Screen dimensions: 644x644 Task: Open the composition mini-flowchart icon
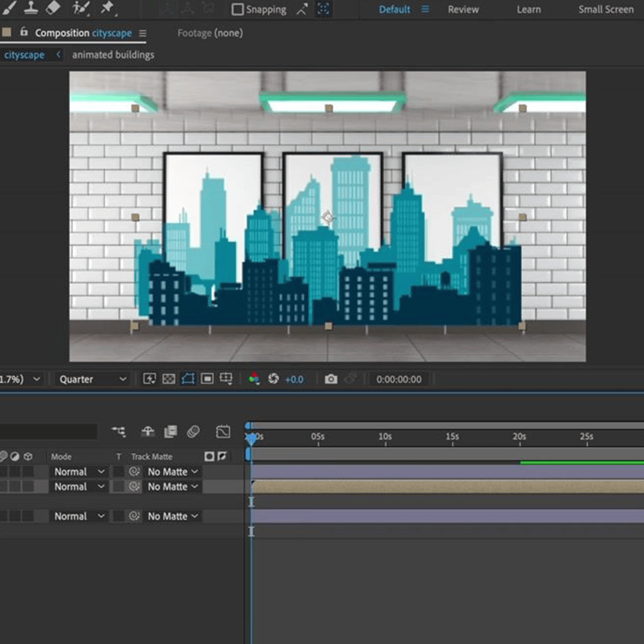[x=119, y=431]
